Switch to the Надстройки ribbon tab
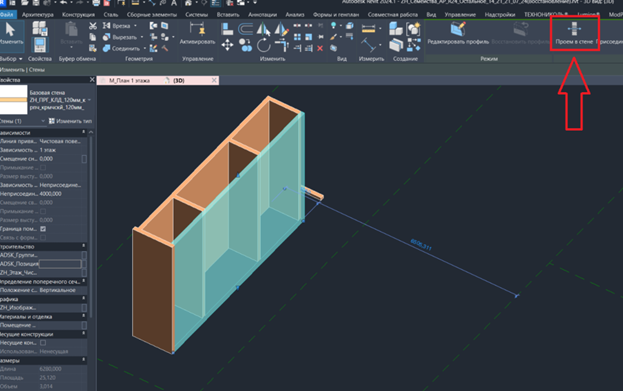Viewport: 623px width, 391px height. [500, 15]
